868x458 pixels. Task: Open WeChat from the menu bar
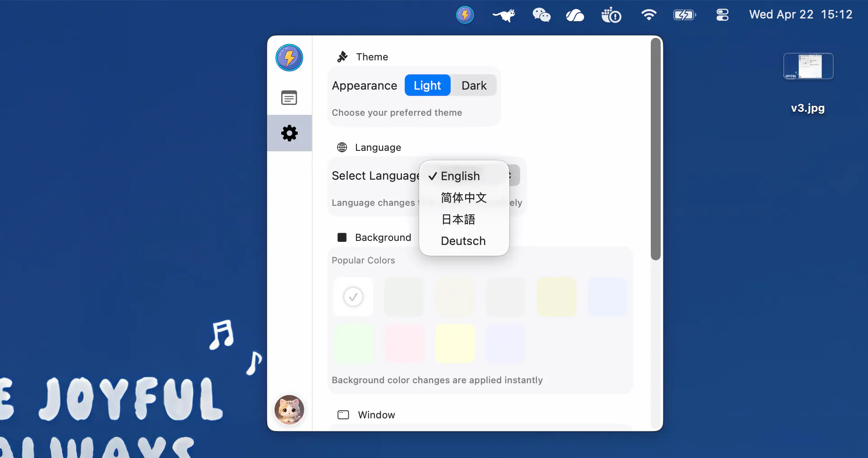tap(541, 15)
